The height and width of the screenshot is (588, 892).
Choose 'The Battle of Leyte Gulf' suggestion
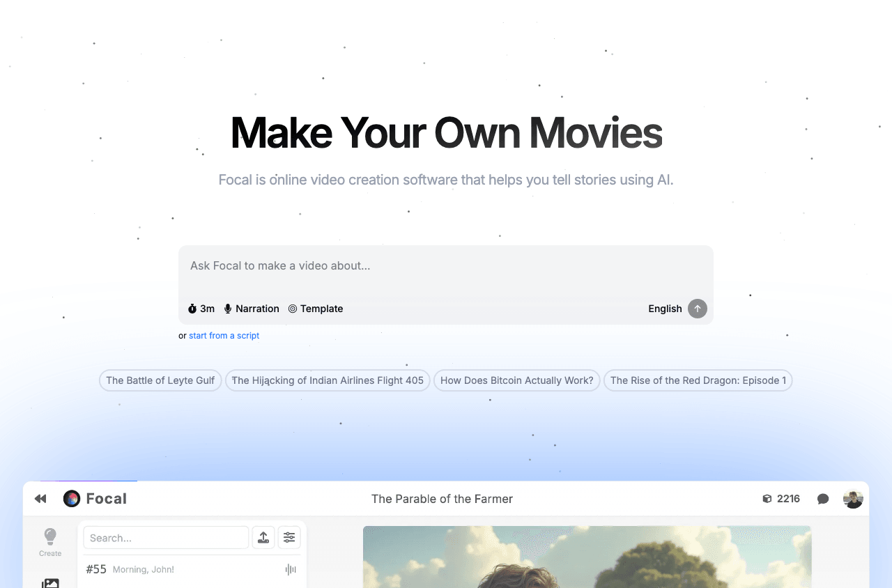pos(160,380)
